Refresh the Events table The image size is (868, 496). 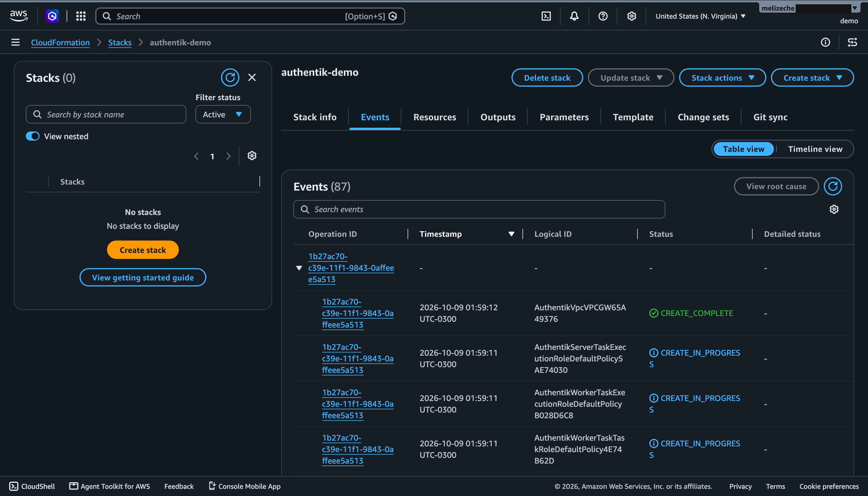pos(833,186)
